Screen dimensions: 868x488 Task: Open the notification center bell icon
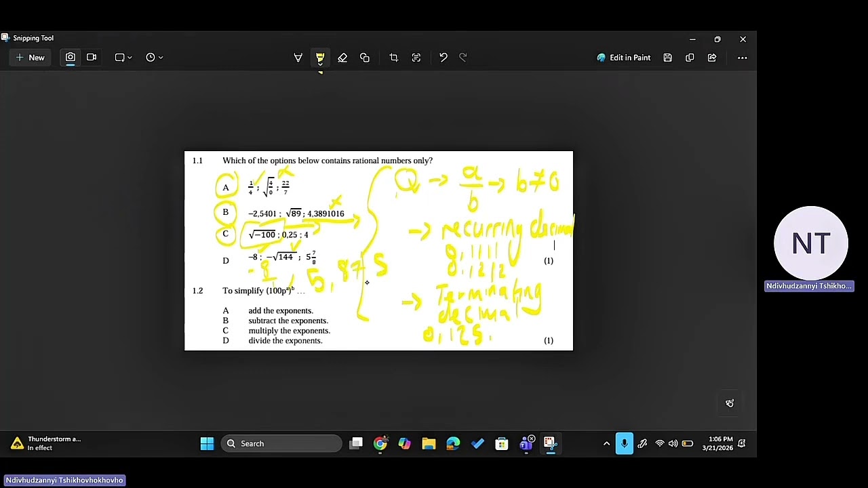742,443
